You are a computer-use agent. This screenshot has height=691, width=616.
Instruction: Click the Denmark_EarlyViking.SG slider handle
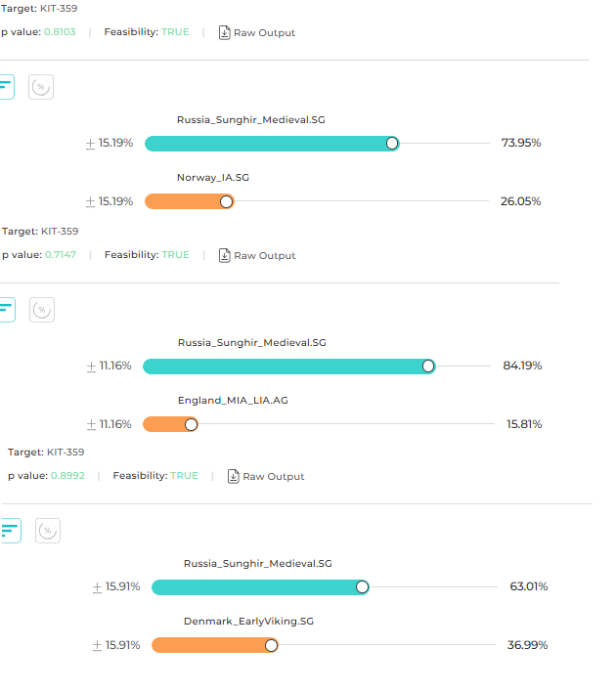click(271, 645)
